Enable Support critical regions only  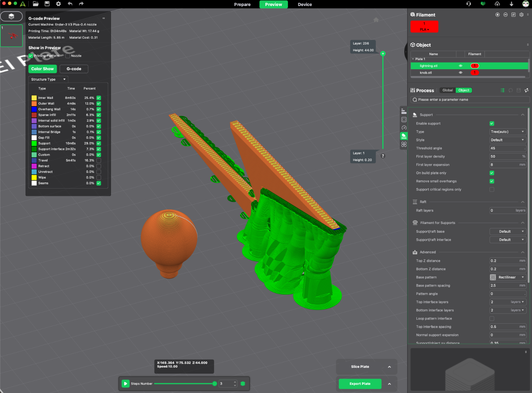click(492, 190)
